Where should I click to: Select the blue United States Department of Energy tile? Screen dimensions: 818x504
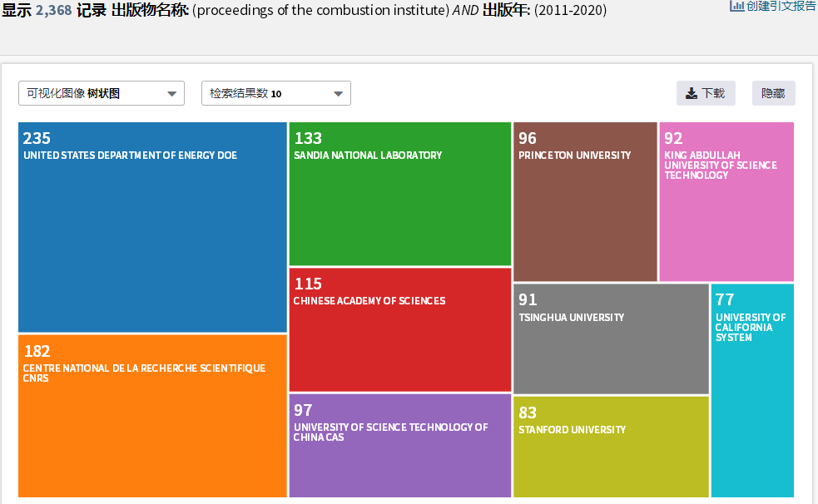152,227
